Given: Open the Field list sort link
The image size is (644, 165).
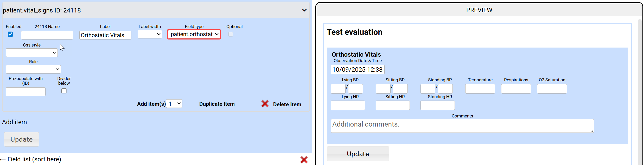Looking at the screenshot, I should tap(34, 159).
